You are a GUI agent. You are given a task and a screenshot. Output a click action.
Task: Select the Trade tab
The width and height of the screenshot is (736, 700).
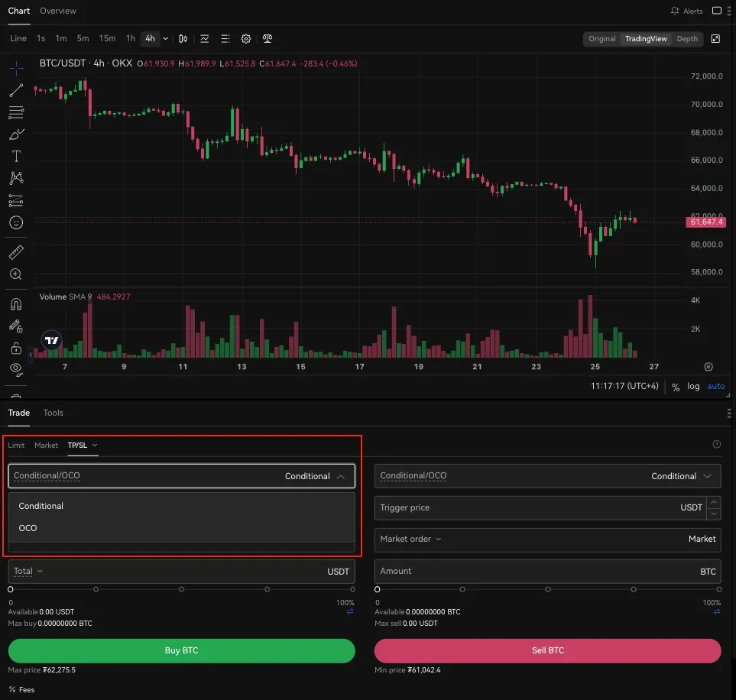(19, 413)
